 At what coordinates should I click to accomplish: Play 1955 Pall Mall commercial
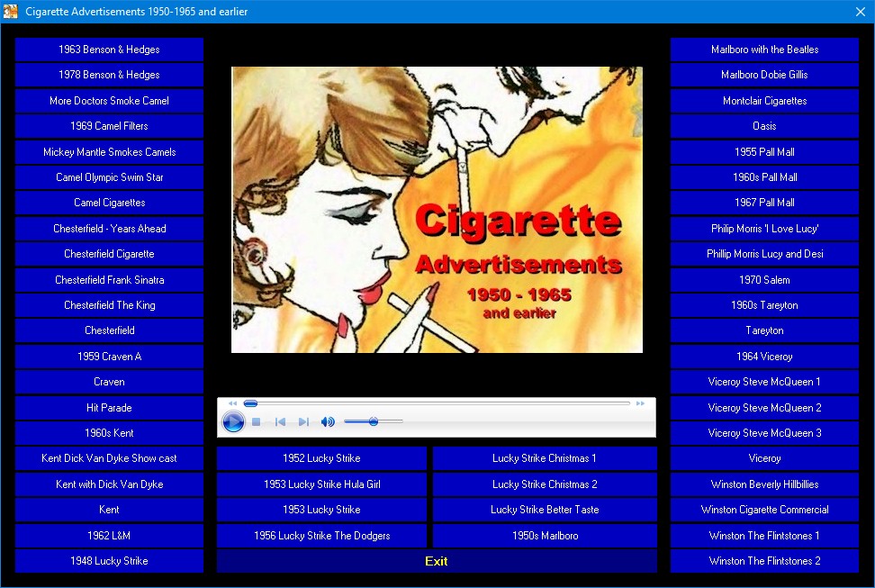[764, 152]
